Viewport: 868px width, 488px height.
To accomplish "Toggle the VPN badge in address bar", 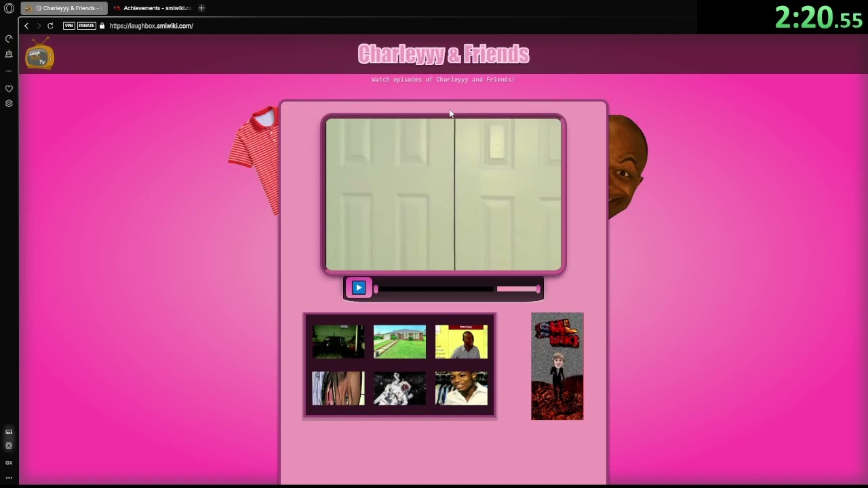I will (x=68, y=26).
